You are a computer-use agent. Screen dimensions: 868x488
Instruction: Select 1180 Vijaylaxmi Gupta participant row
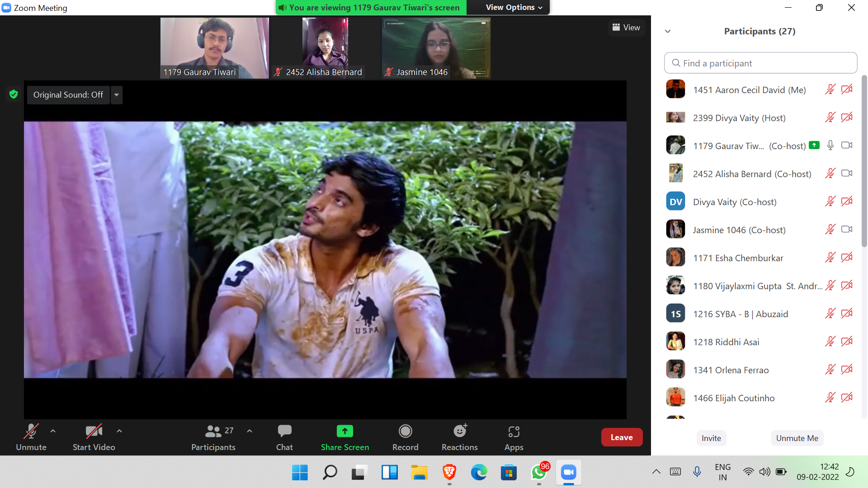tap(760, 286)
